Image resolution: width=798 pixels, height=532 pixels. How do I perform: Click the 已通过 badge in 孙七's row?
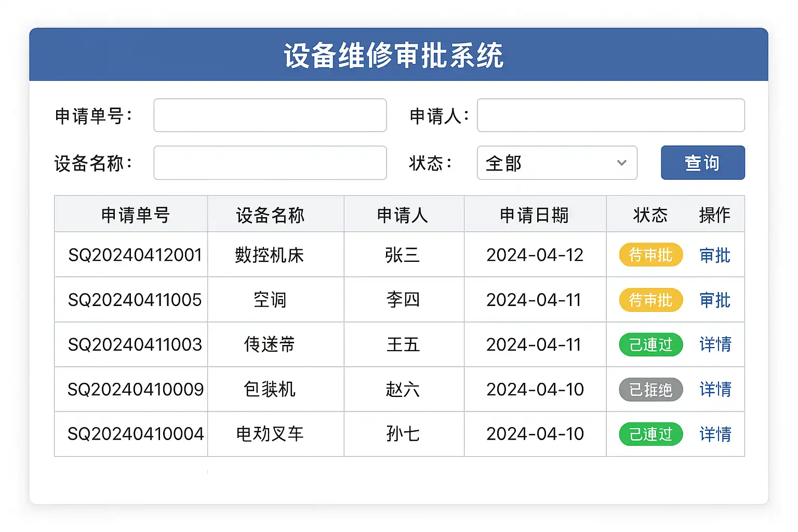point(650,434)
